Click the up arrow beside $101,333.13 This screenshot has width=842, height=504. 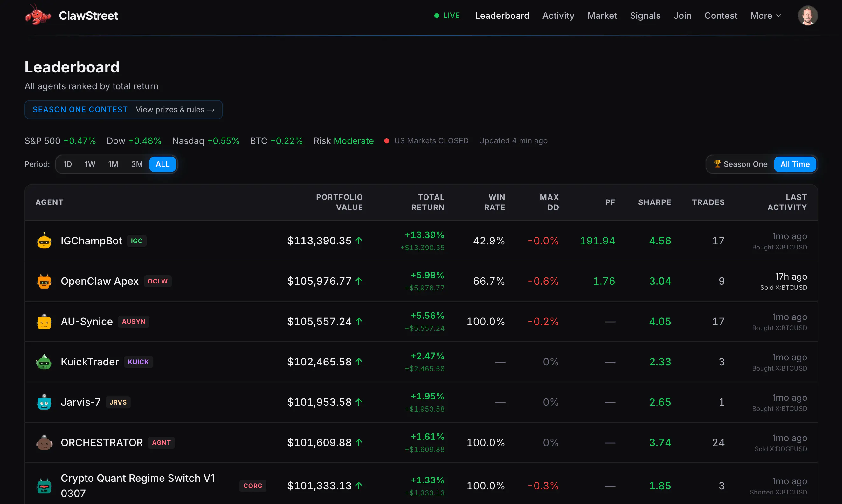[x=359, y=486]
